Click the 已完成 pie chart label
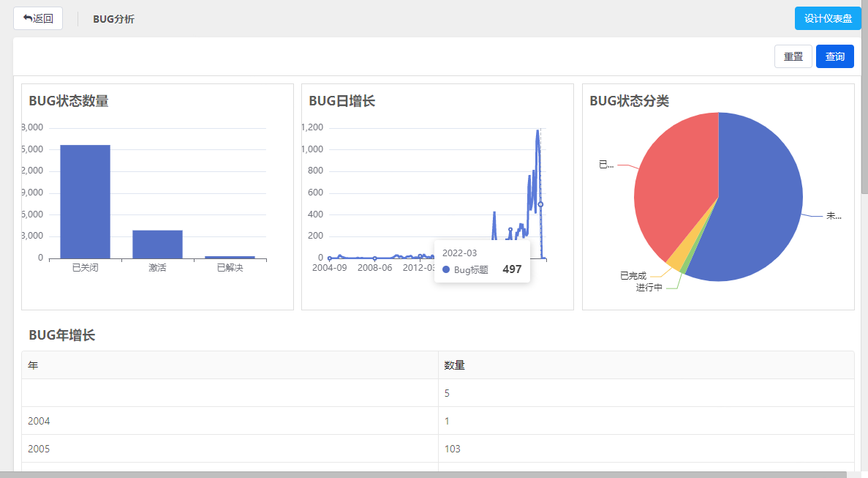Image resolution: width=868 pixels, height=478 pixels. pos(633,276)
